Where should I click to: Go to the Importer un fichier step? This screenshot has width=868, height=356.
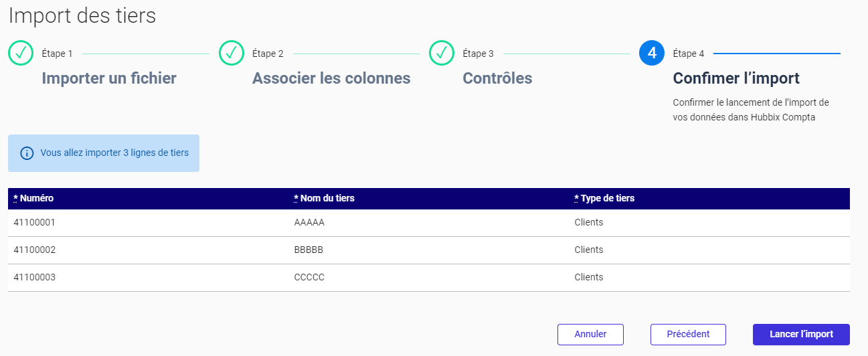coord(109,78)
